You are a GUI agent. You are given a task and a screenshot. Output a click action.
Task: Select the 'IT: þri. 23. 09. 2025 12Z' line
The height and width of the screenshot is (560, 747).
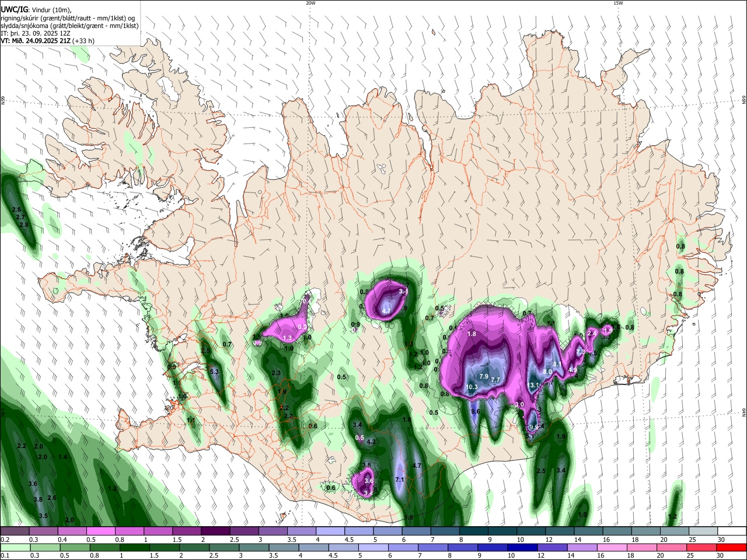pyautogui.click(x=36, y=33)
